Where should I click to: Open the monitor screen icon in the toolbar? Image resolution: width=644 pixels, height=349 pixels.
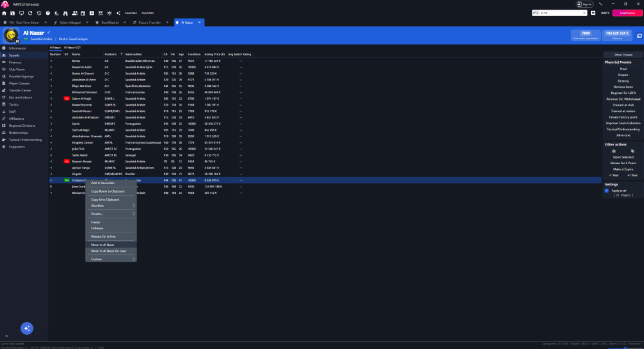[21, 13]
